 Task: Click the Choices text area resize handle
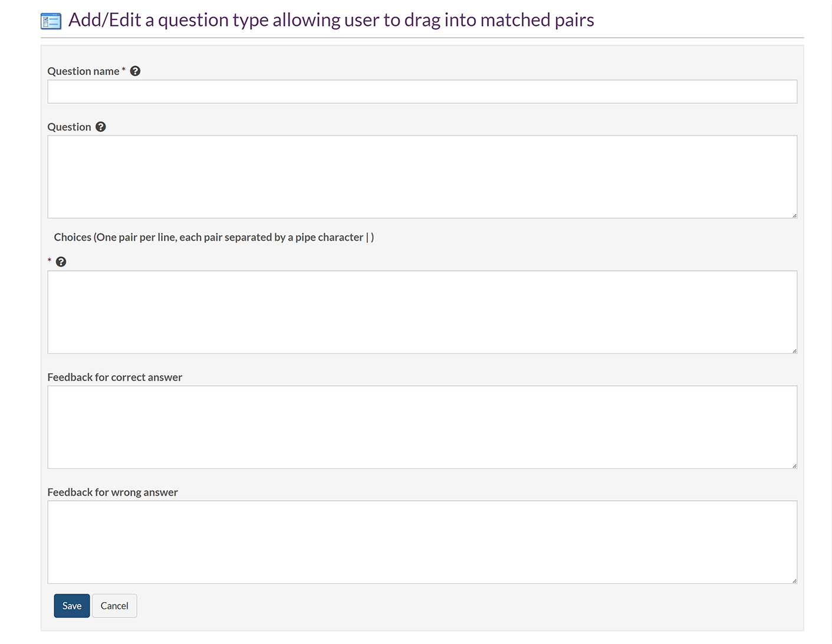tap(794, 351)
